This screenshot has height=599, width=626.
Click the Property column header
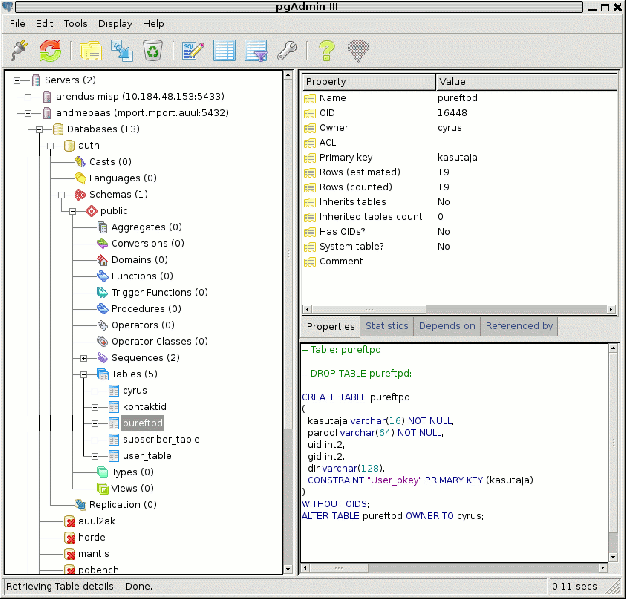[368, 82]
